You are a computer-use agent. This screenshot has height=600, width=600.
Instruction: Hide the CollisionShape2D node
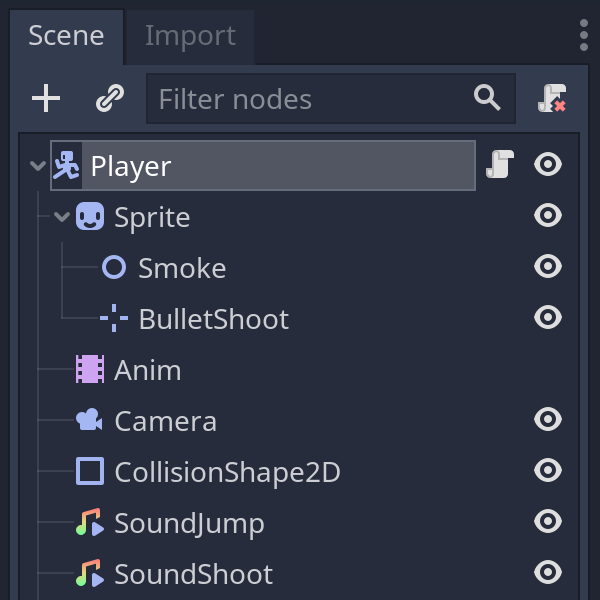pos(548,470)
